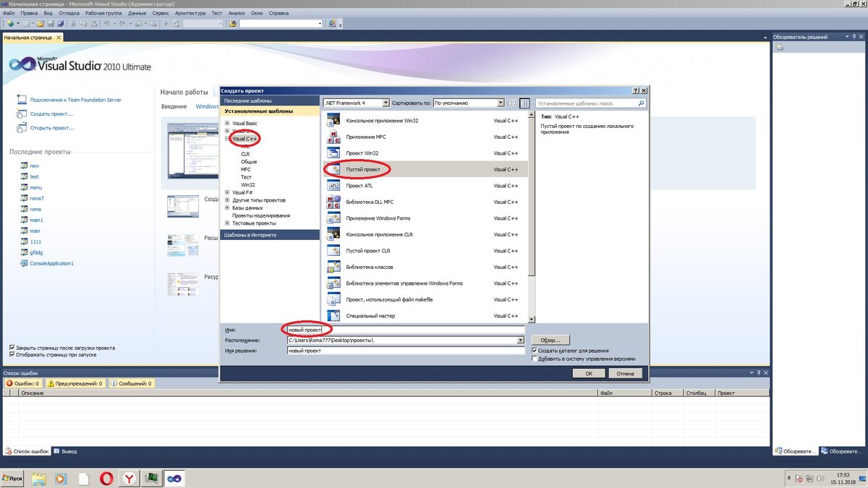Select Проект Win32 template icon
The image size is (868, 488).
333,153
